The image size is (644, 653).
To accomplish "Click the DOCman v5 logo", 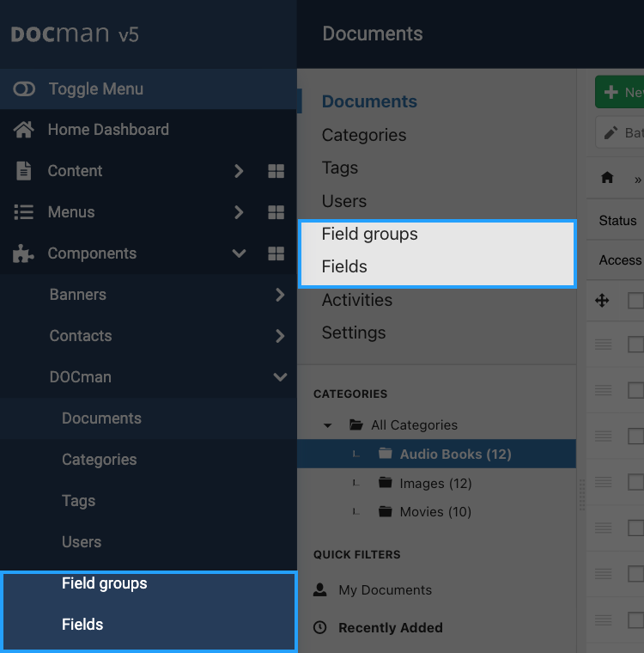I will (75, 34).
